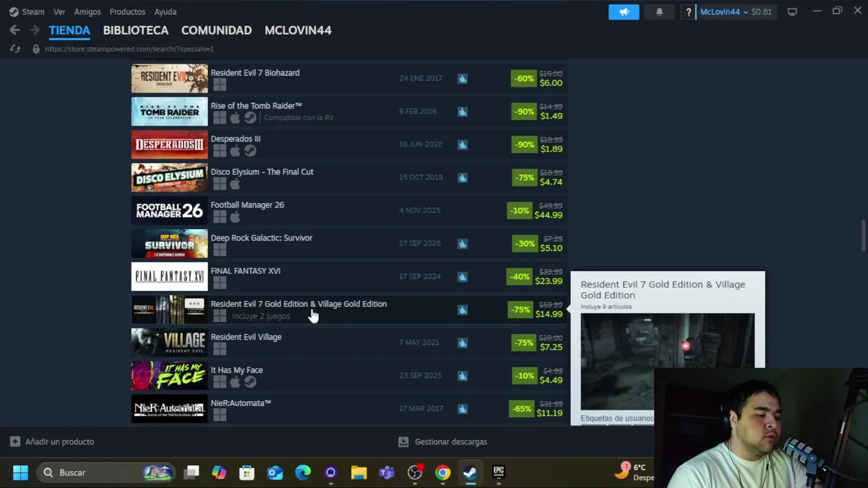Click the Apple icon under Disco Elysium

tap(235, 184)
